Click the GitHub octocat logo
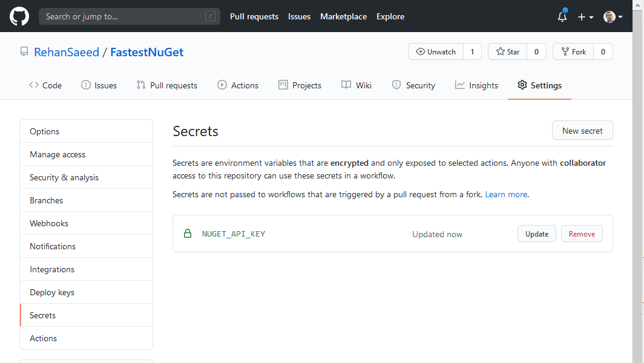The width and height of the screenshot is (644, 363). point(19,16)
